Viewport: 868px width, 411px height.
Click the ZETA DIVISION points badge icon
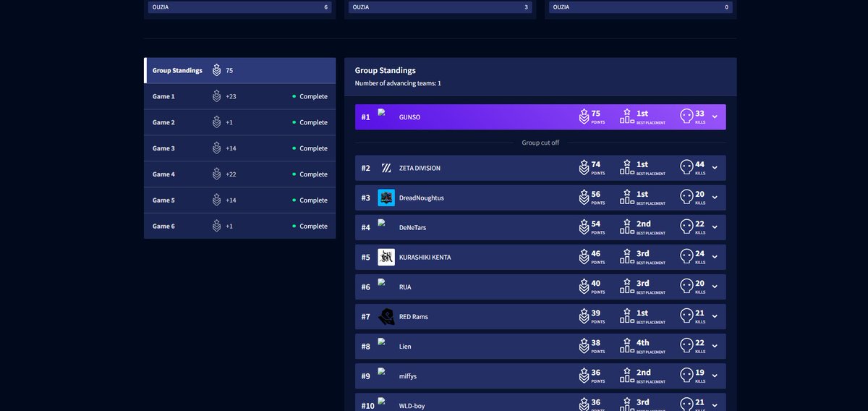pos(584,168)
